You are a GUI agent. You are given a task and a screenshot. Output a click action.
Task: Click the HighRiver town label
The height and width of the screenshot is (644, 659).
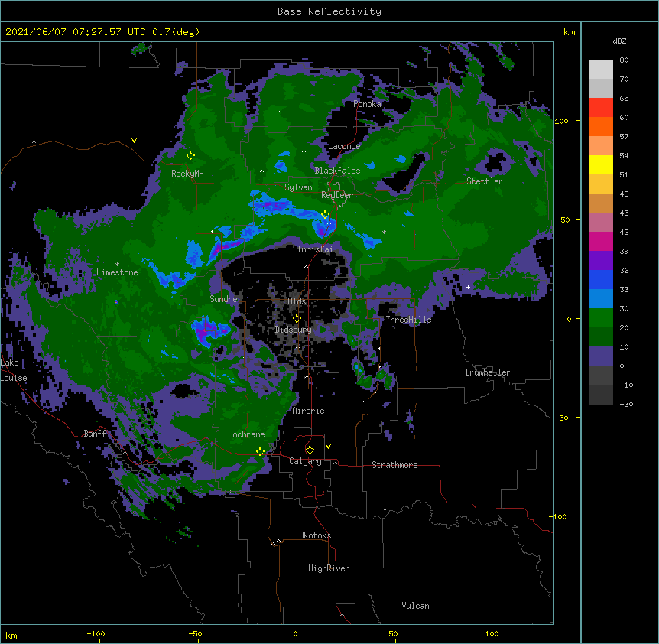tap(329, 568)
